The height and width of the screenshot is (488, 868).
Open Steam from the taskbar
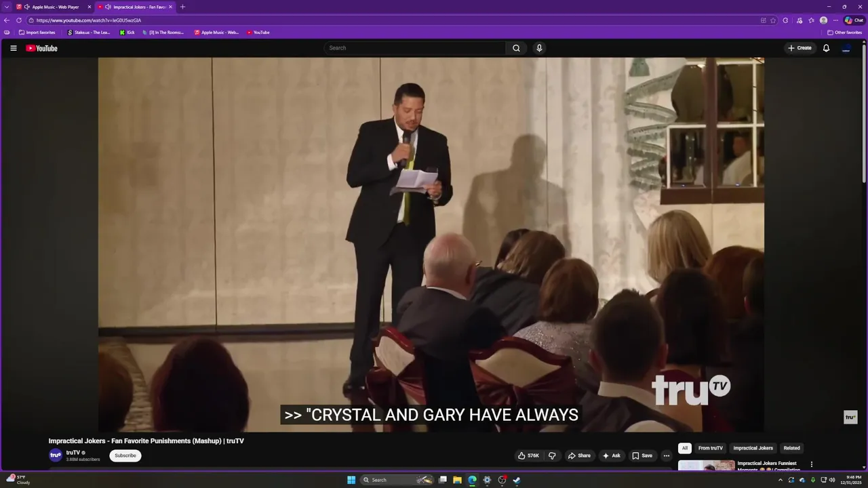coord(516,480)
